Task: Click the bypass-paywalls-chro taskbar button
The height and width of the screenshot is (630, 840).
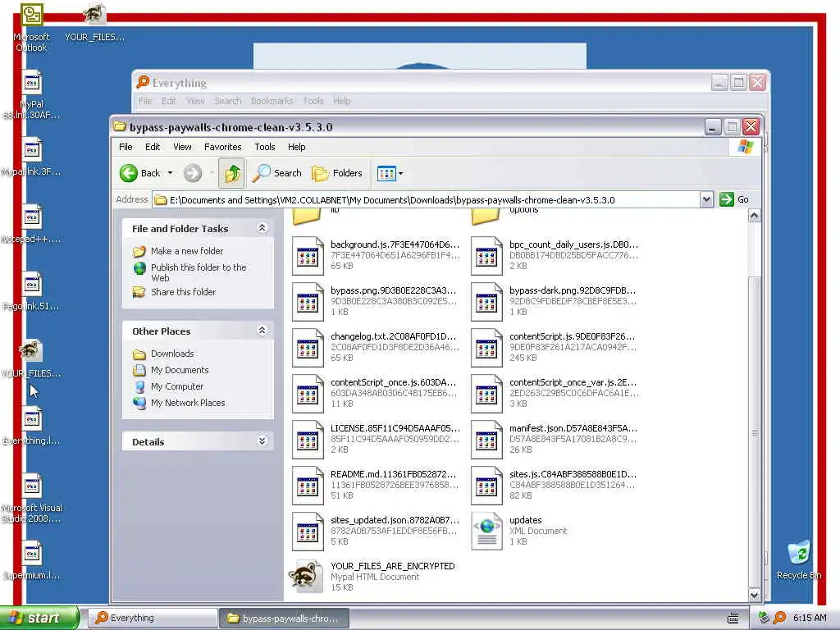Action: click(x=284, y=619)
